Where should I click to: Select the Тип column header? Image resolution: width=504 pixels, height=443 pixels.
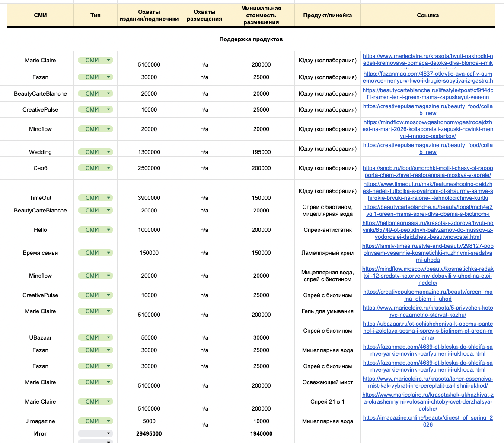96,15
